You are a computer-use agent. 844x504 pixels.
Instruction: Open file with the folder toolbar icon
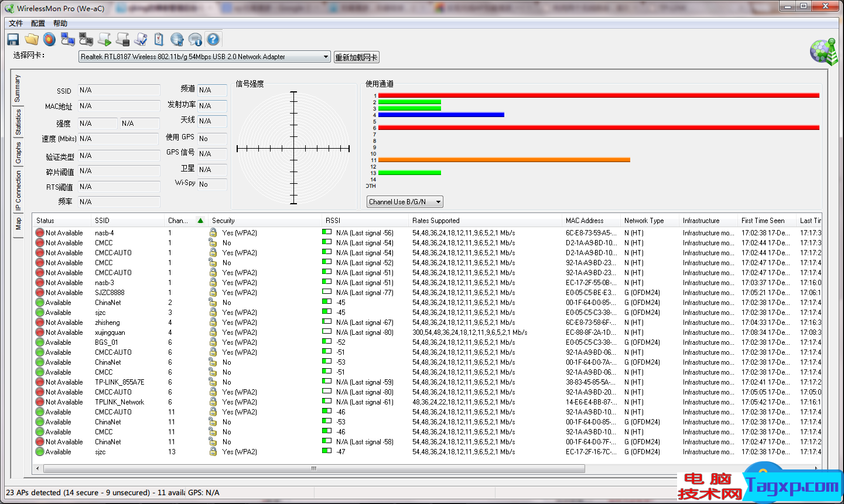pos(31,39)
